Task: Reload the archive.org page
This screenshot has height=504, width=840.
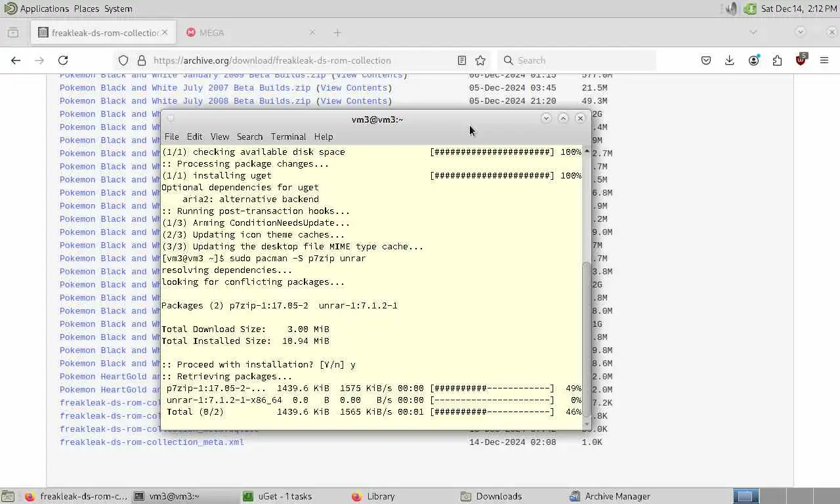Action: [x=63, y=60]
